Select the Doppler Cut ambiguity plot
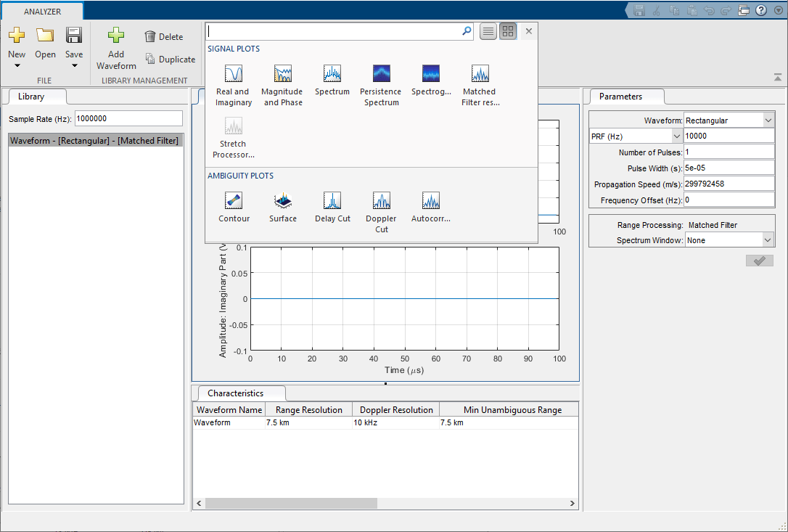Image resolution: width=788 pixels, height=532 pixels. [x=381, y=201]
